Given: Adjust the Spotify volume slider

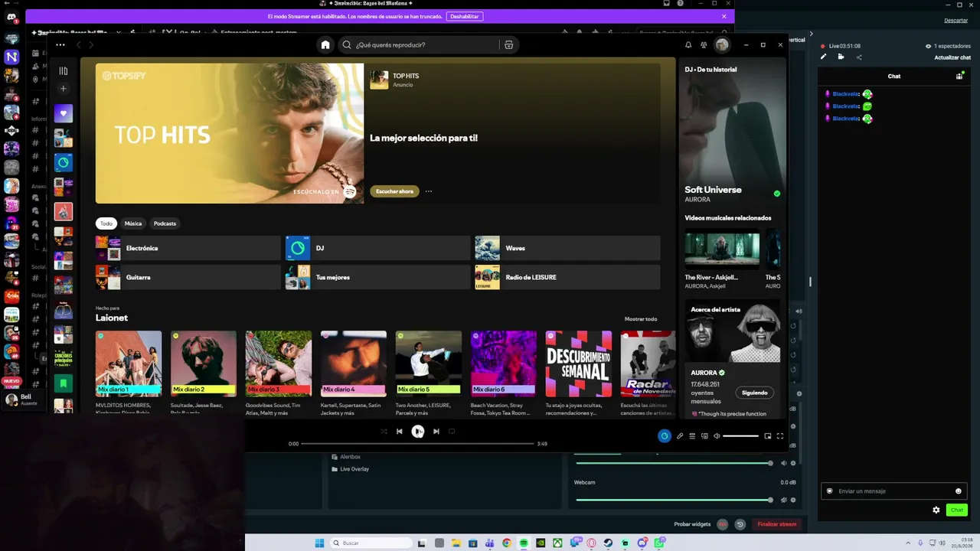Looking at the screenshot, I should pos(740,436).
